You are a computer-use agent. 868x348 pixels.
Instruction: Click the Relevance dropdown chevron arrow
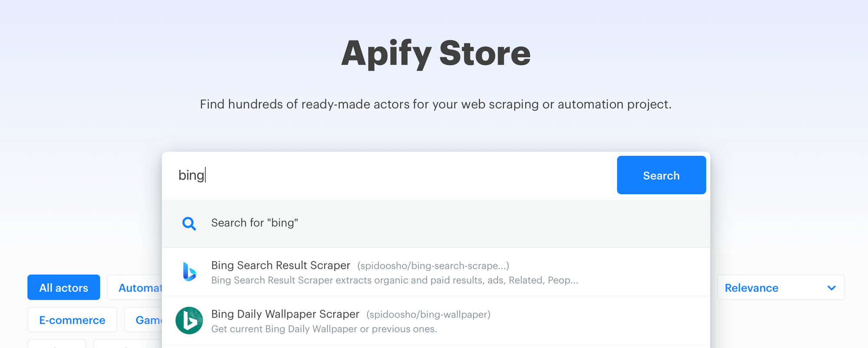click(832, 288)
